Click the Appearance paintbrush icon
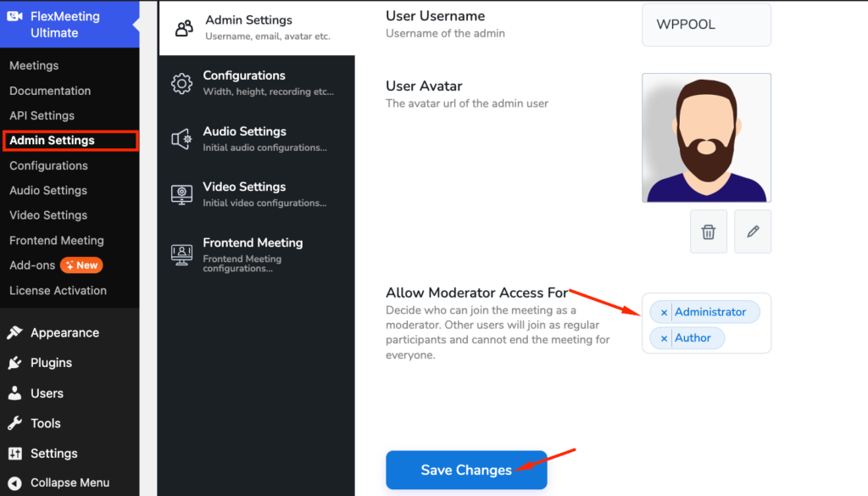 click(x=15, y=332)
